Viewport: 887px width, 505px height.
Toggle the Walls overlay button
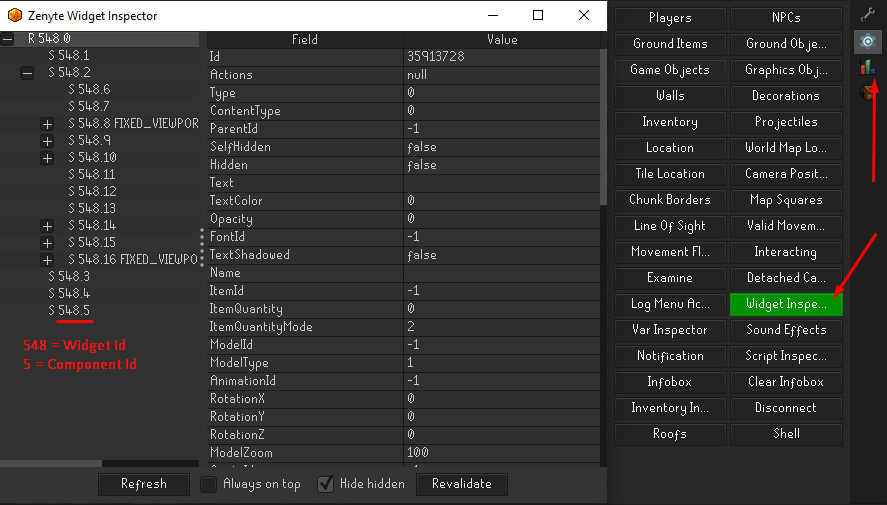click(670, 96)
